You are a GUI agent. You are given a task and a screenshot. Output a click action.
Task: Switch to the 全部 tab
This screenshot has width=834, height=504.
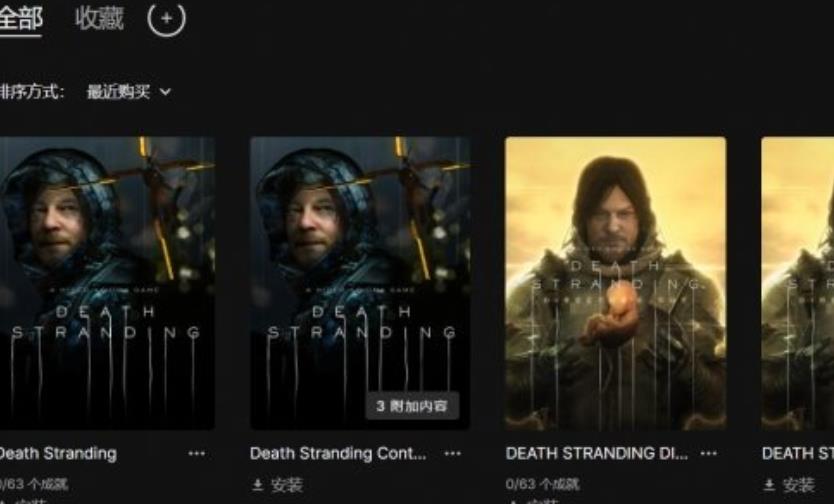20,19
